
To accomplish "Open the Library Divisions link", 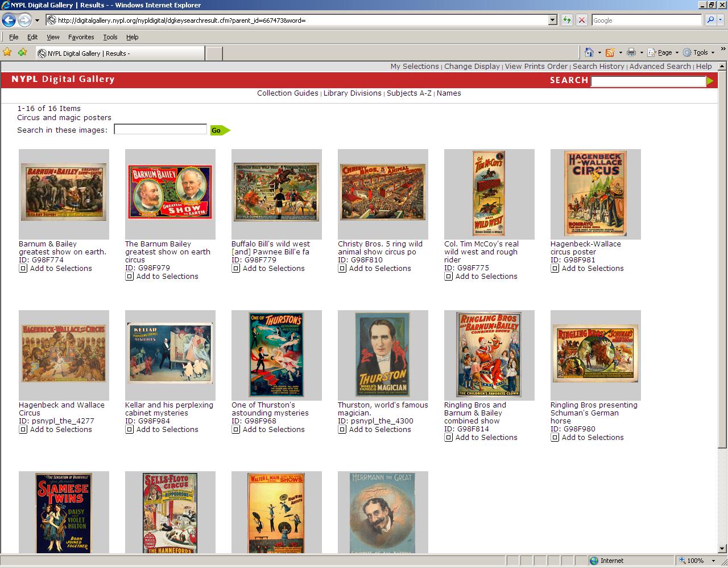I will pyautogui.click(x=353, y=93).
